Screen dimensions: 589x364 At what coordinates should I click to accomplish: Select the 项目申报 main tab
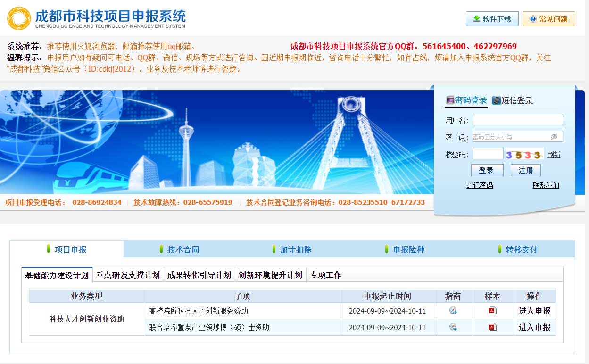(x=66, y=249)
